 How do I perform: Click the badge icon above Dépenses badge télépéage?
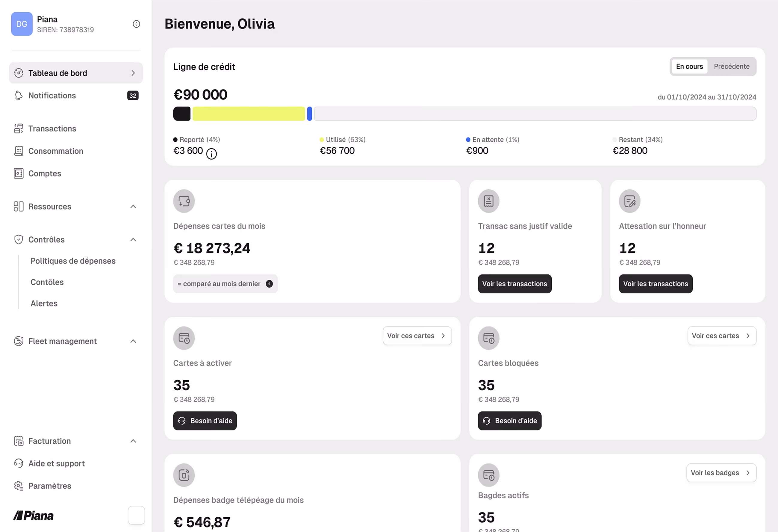coord(184,475)
